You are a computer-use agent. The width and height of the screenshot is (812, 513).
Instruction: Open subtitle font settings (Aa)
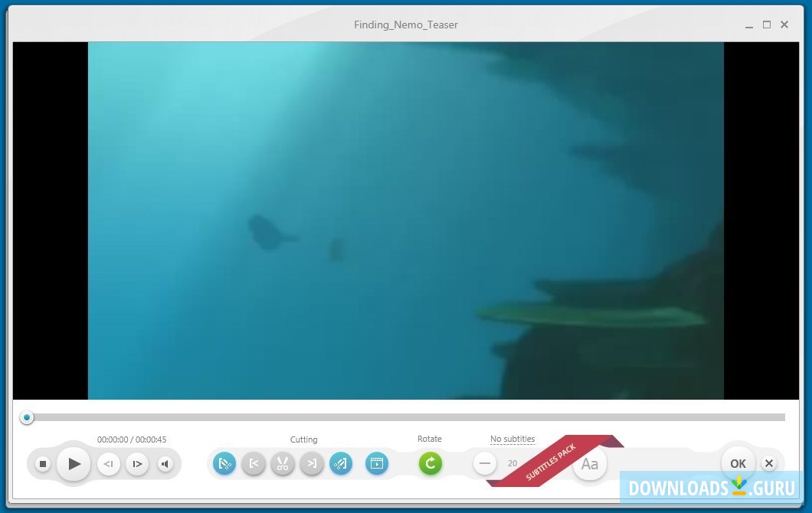click(x=590, y=464)
